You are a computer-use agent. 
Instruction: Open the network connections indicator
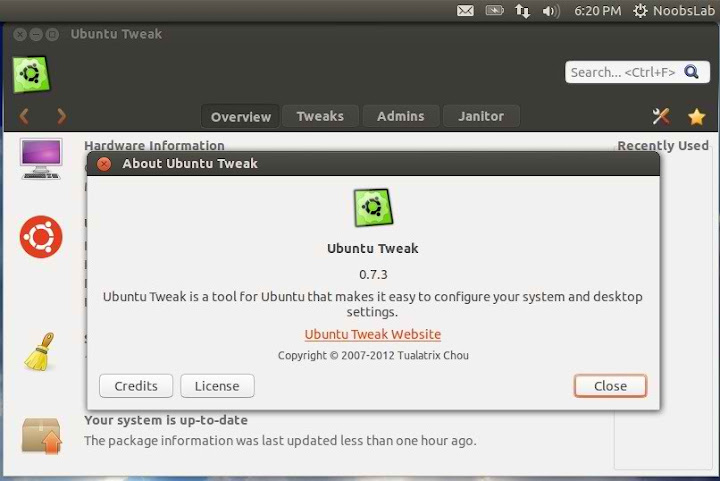[x=522, y=11]
